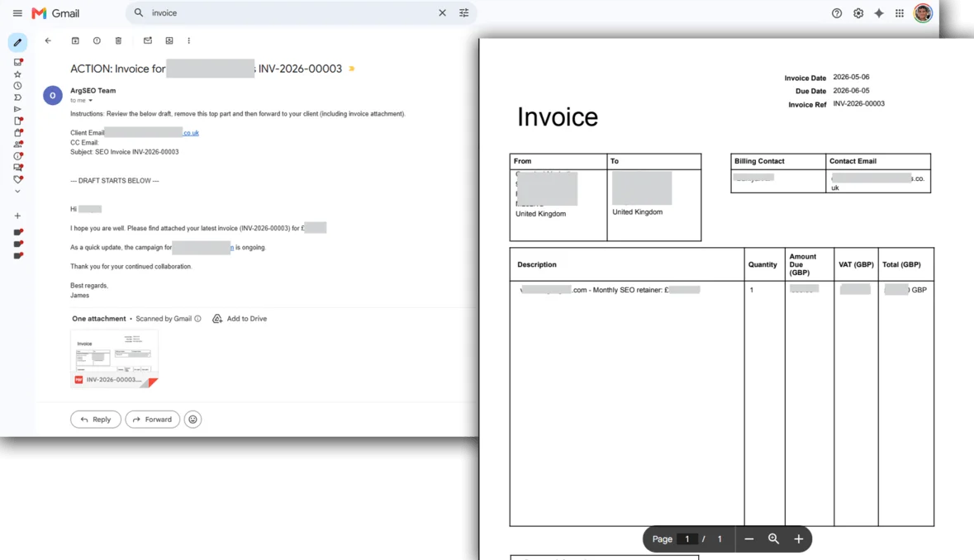Open the Gemini sparkle assistant
Viewport: 974px width, 560px height.
(x=879, y=13)
